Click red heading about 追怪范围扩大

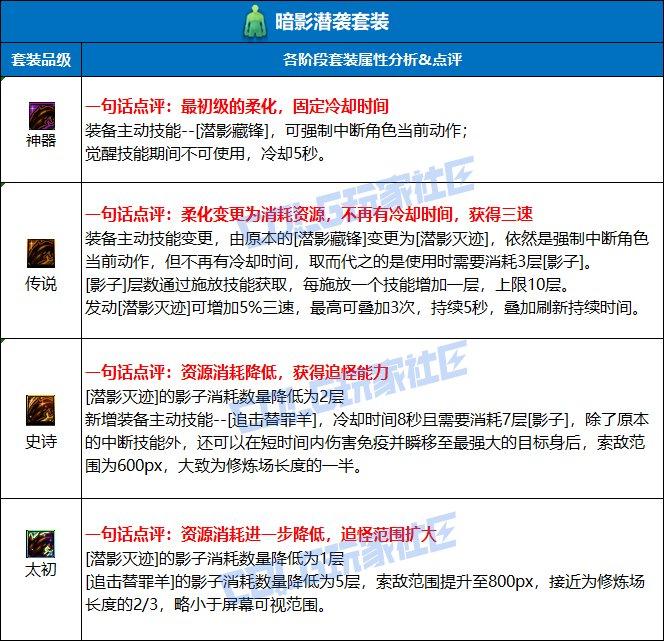click(x=262, y=534)
